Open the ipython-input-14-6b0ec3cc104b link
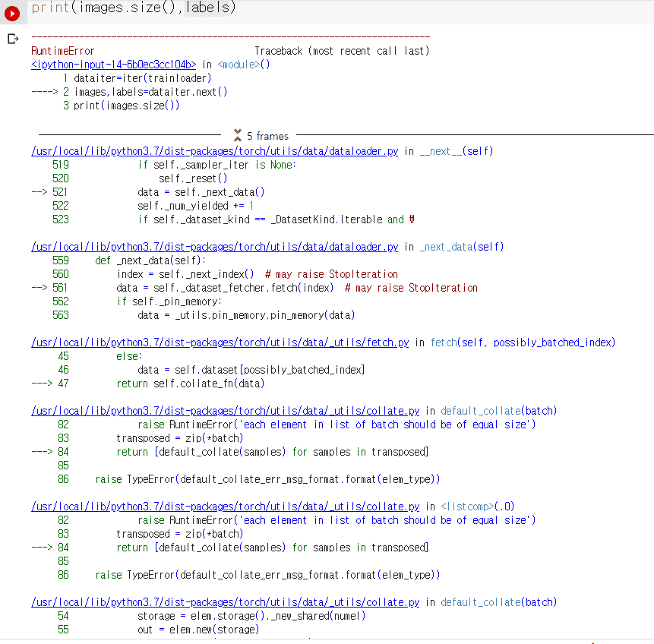Image resolution: width=654 pixels, height=644 pixels. point(113,65)
